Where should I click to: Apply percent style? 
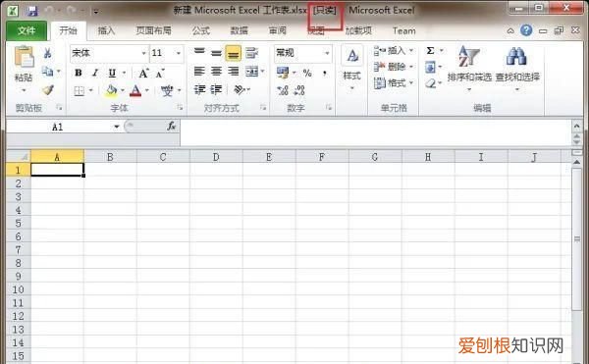pyautogui.click(x=307, y=73)
